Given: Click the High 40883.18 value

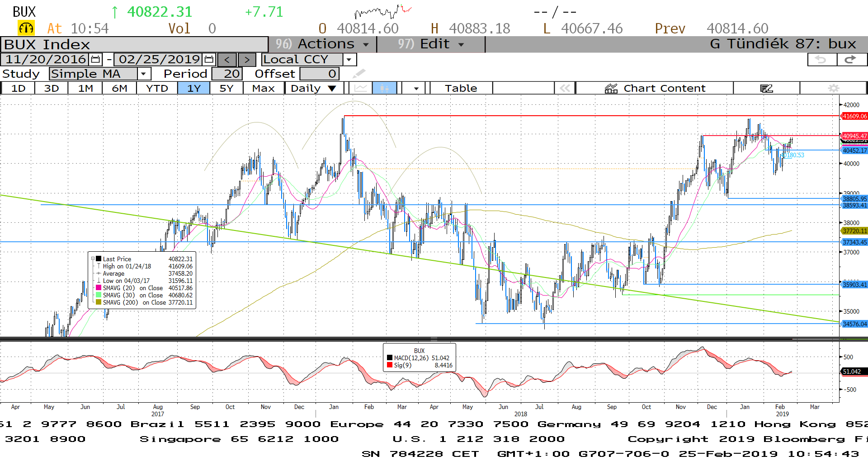Looking at the screenshot, I should (x=479, y=28).
